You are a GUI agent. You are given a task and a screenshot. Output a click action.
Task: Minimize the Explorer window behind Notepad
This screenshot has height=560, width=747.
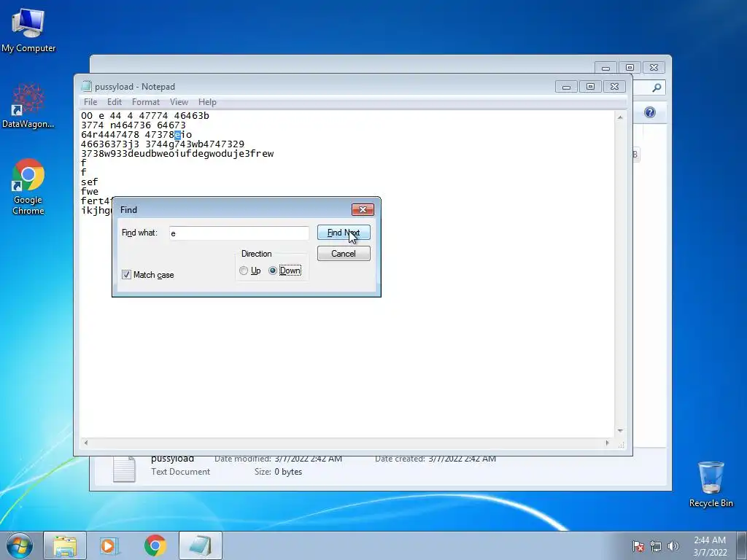[605, 68]
